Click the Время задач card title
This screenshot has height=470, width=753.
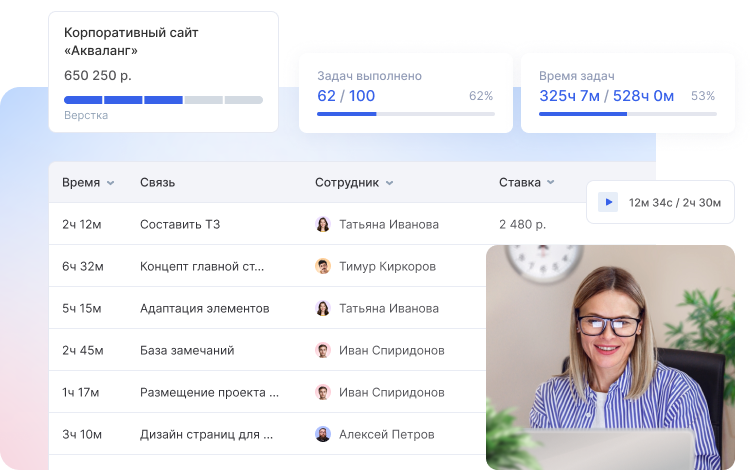pyautogui.click(x=577, y=76)
